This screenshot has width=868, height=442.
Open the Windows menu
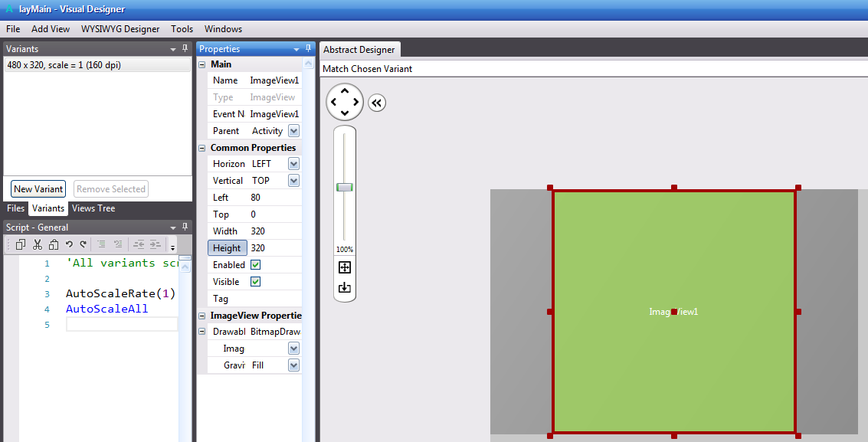pyautogui.click(x=223, y=29)
